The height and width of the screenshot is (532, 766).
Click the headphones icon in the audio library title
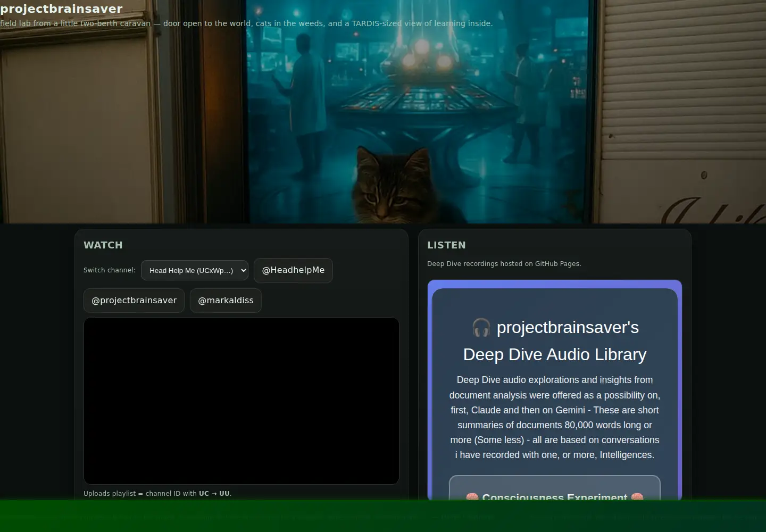[x=481, y=327]
